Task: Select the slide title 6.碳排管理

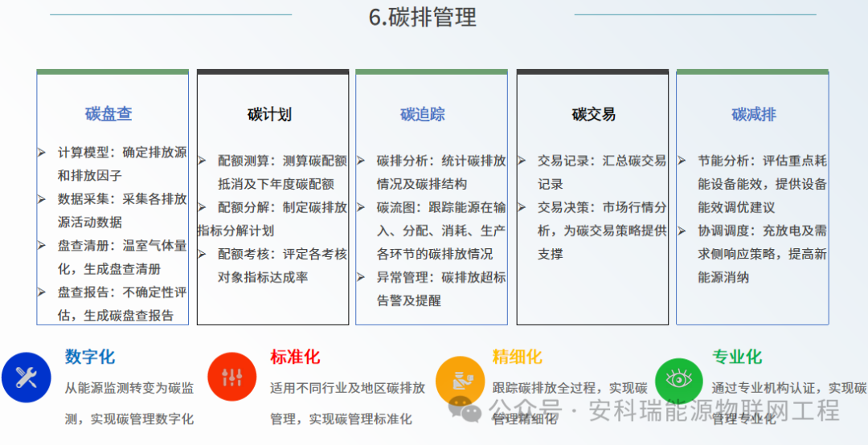Action: click(x=423, y=17)
